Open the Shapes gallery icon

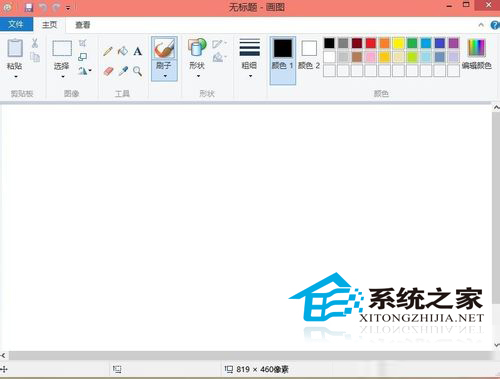(197, 47)
